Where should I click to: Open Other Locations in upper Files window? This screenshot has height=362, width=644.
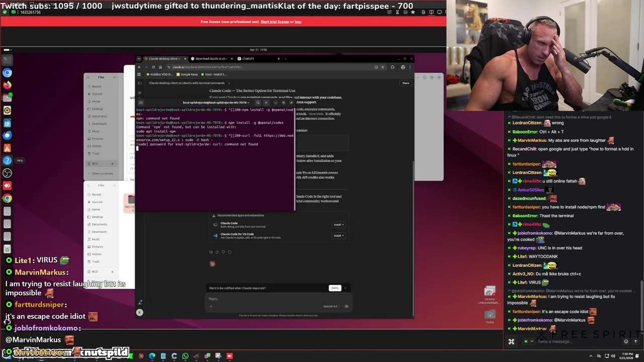click(101, 173)
